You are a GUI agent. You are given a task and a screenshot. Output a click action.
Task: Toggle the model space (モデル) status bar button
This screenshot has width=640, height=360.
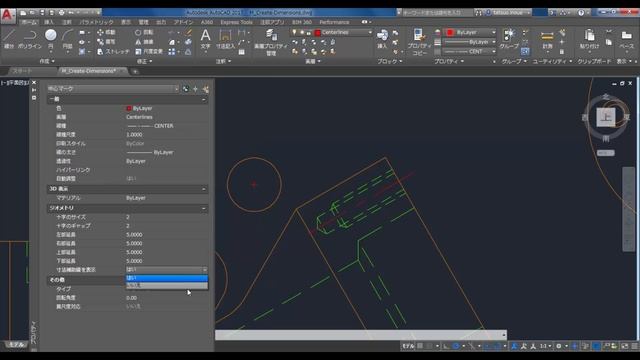click(x=408, y=346)
